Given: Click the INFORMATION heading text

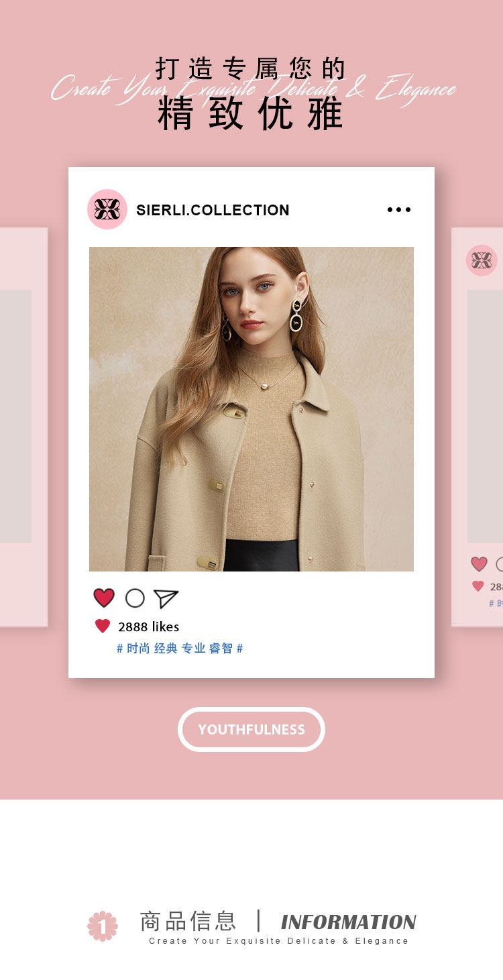Looking at the screenshot, I should click(x=349, y=922).
